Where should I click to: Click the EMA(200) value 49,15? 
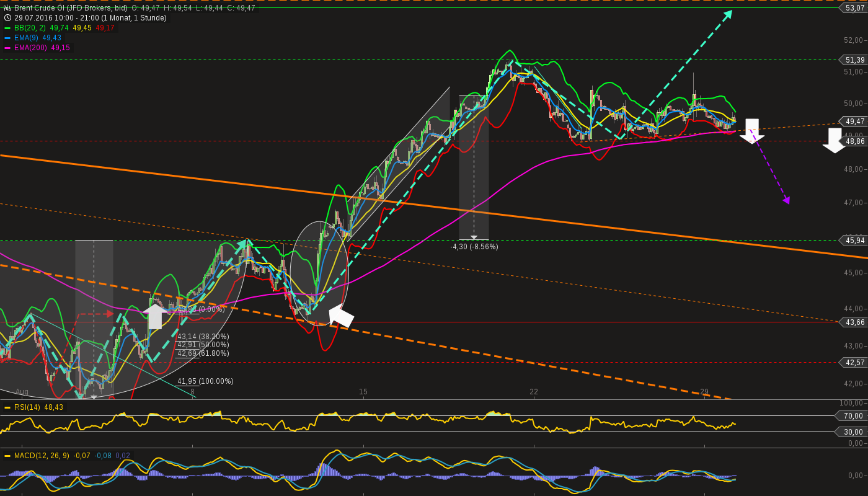tap(61, 48)
